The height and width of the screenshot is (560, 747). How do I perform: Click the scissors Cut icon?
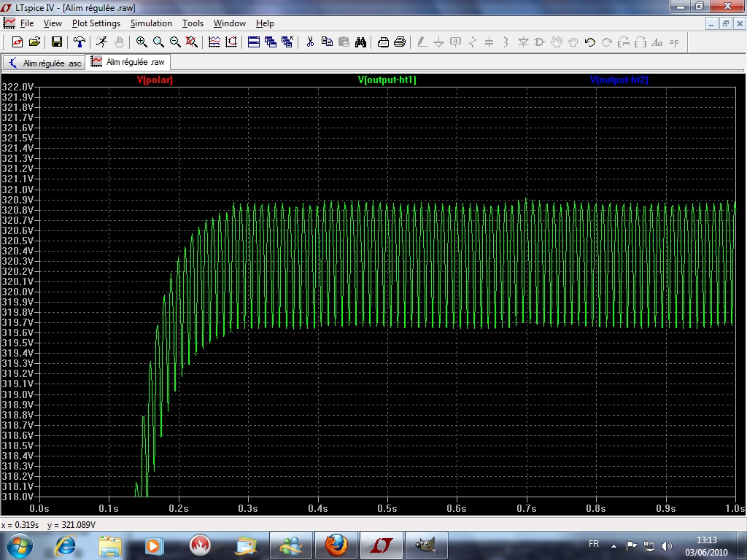310,42
